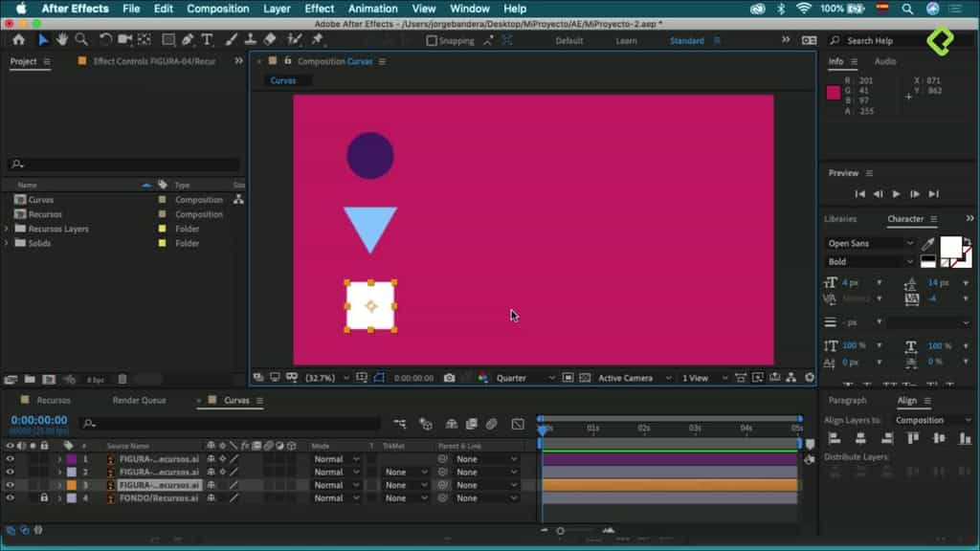Align layers to horizontal center

860,438
